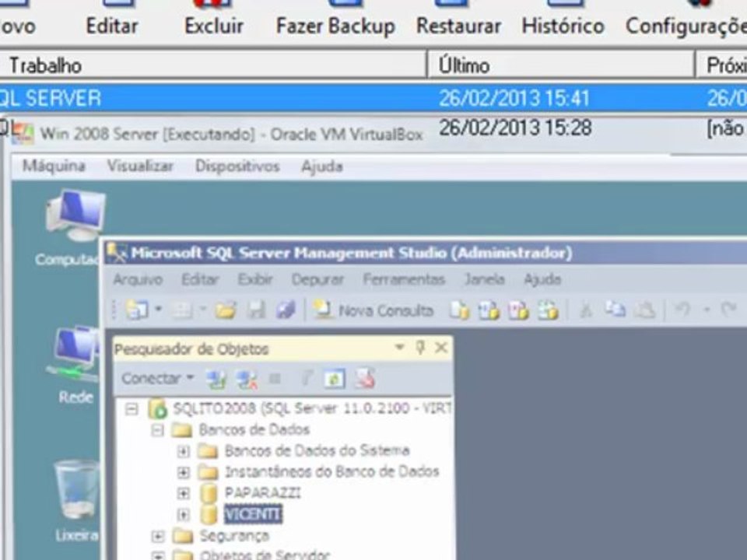Click the Open File folder icon
This screenshot has height=560, width=747.
point(226,310)
